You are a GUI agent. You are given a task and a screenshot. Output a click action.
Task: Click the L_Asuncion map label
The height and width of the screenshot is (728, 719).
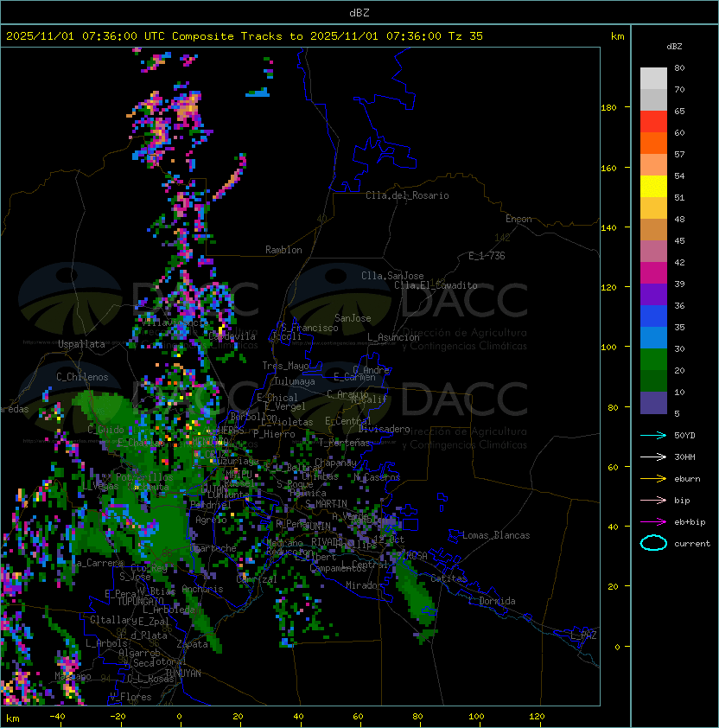[393, 337]
